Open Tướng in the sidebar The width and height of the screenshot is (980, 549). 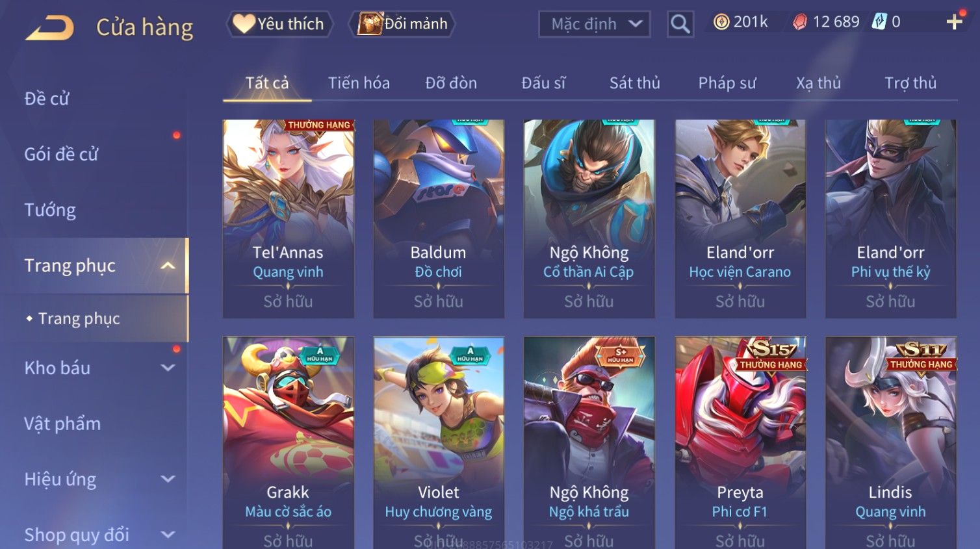(50, 210)
